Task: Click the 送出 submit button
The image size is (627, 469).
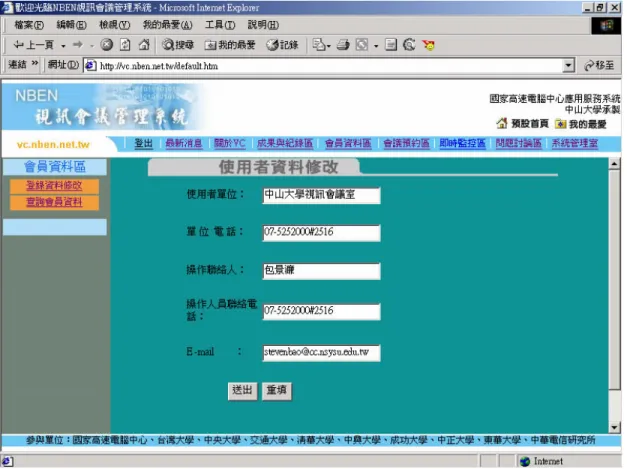Action: pyautogui.click(x=242, y=390)
